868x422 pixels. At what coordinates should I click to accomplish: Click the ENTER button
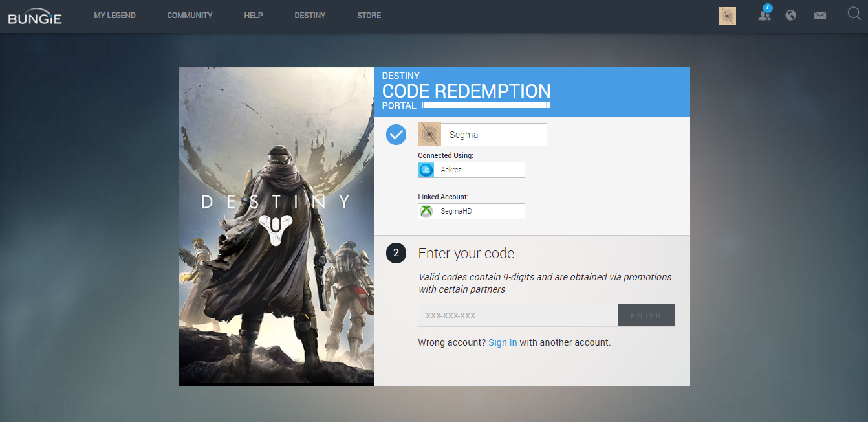[646, 315]
